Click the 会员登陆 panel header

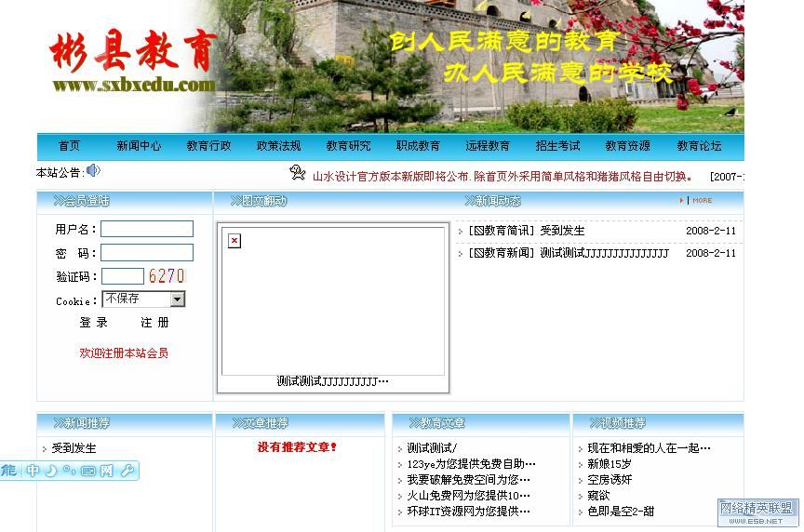click(82, 200)
